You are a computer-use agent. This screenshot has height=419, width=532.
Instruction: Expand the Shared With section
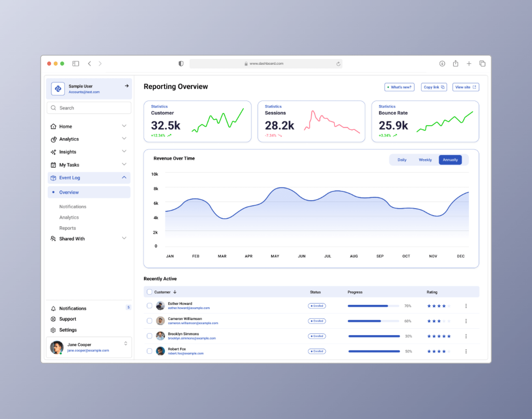124,238
